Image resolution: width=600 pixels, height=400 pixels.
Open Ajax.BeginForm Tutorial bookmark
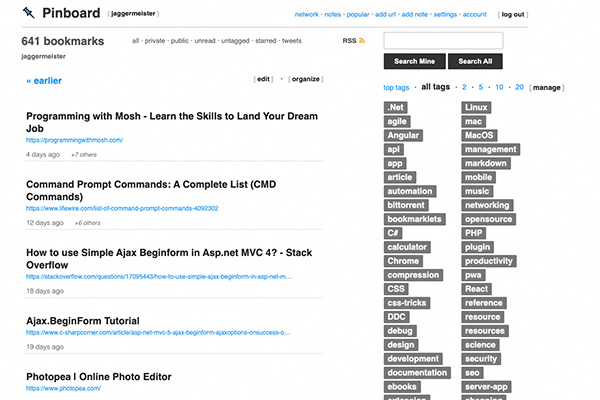pyautogui.click(x=83, y=321)
